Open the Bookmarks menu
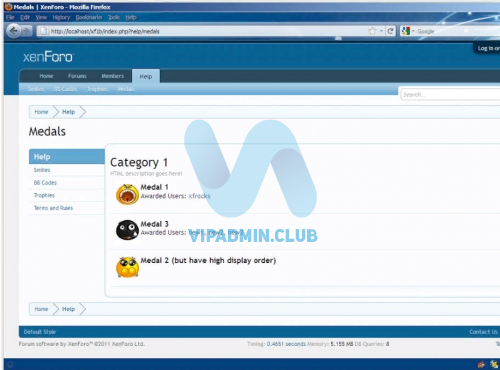 point(89,17)
